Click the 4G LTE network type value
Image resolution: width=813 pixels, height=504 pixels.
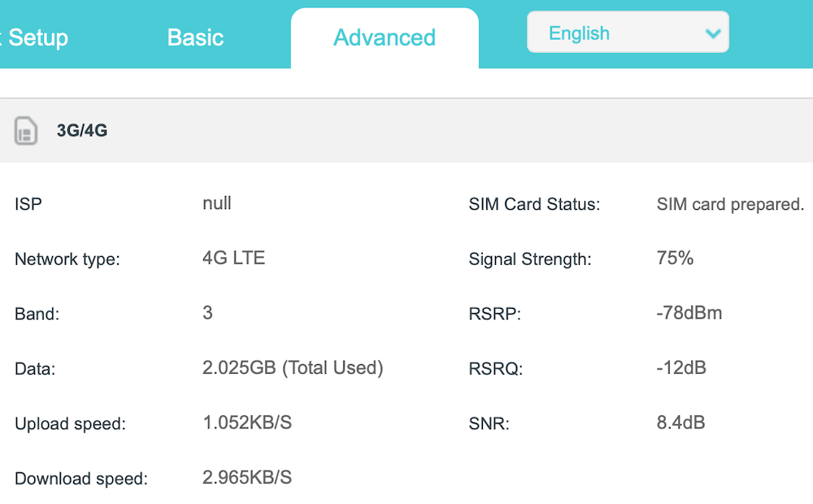click(x=234, y=258)
